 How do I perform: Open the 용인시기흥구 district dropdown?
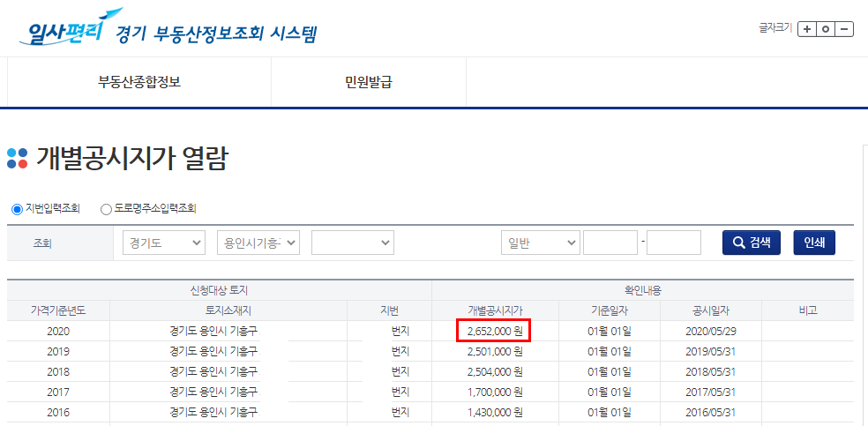click(x=258, y=243)
